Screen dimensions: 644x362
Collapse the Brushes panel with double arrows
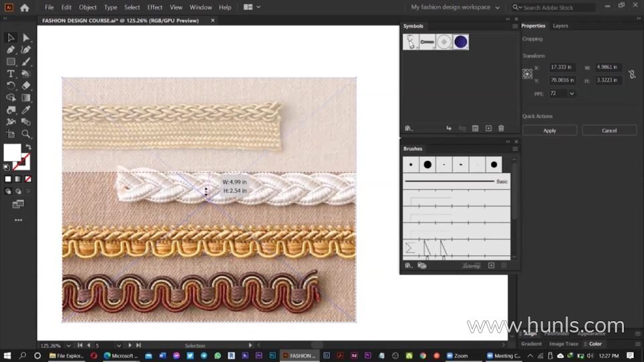(508, 141)
